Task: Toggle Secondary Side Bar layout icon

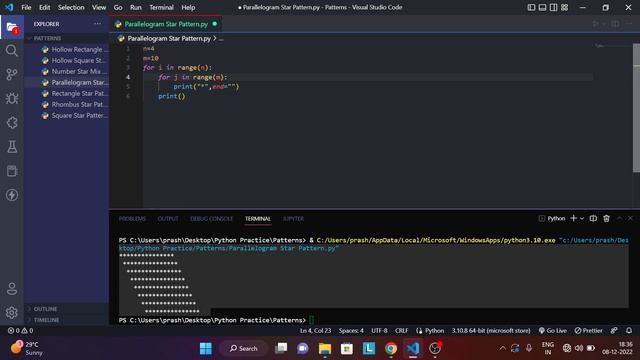Action: [x=553, y=7]
